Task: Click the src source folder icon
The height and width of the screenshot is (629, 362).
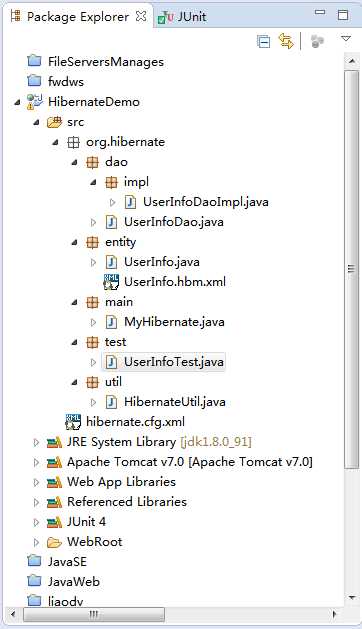Action: 54,122
